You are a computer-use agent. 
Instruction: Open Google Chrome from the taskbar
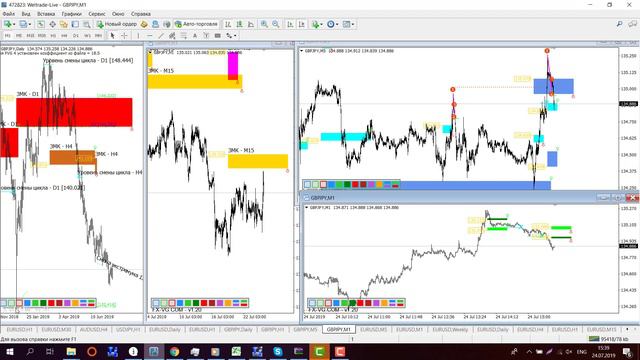(x=174, y=351)
